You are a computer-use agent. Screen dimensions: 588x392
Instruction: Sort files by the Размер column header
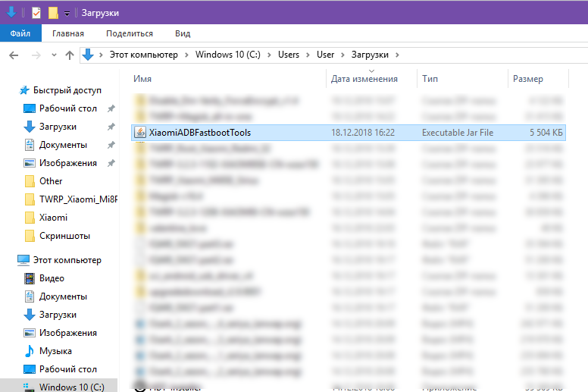tap(527, 79)
